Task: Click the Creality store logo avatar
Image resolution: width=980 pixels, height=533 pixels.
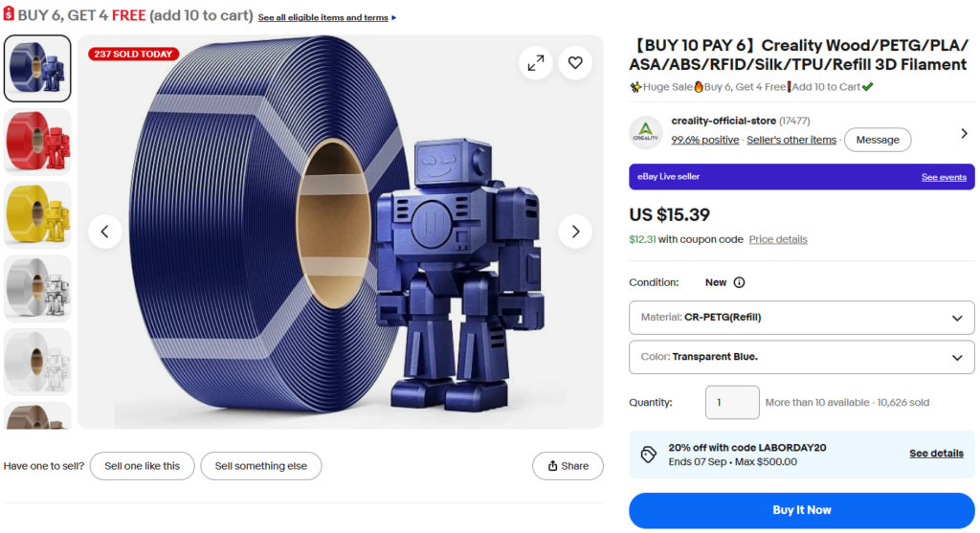Action: [x=646, y=132]
